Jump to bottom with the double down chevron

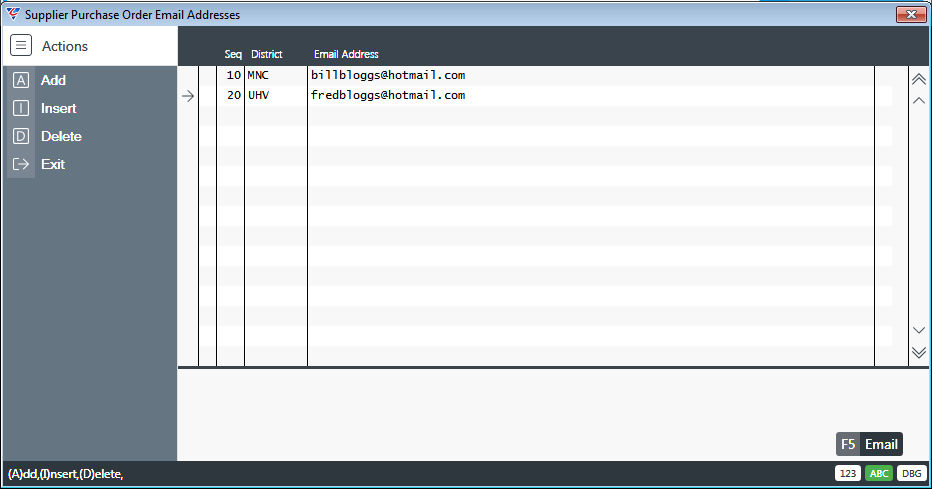pyautogui.click(x=919, y=352)
